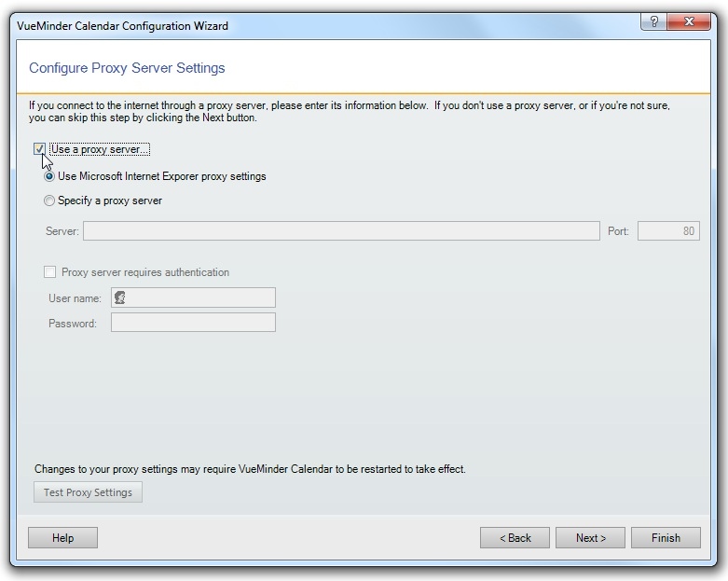Uncheck the Use a proxy server checkbox
Screen dimensions: 728x581
[39, 149]
